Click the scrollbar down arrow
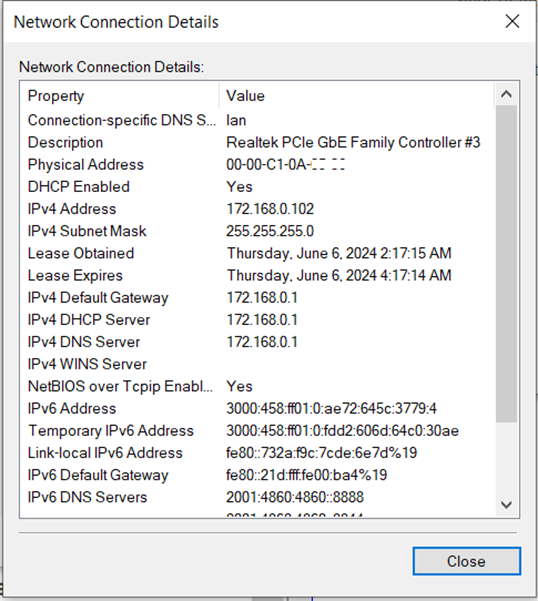538x601 pixels. [x=506, y=505]
